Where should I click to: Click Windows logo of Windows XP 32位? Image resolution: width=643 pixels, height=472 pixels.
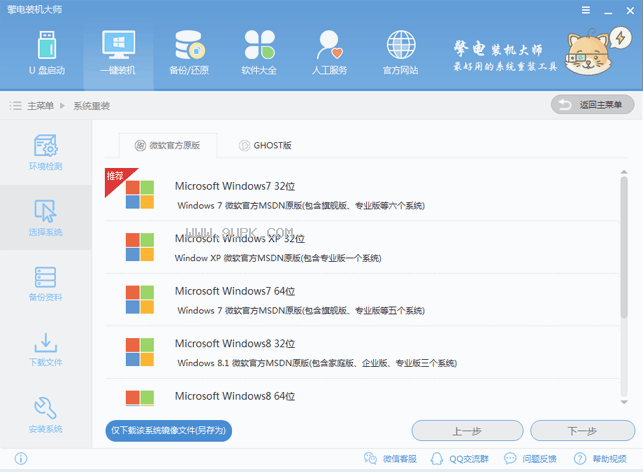click(x=140, y=247)
